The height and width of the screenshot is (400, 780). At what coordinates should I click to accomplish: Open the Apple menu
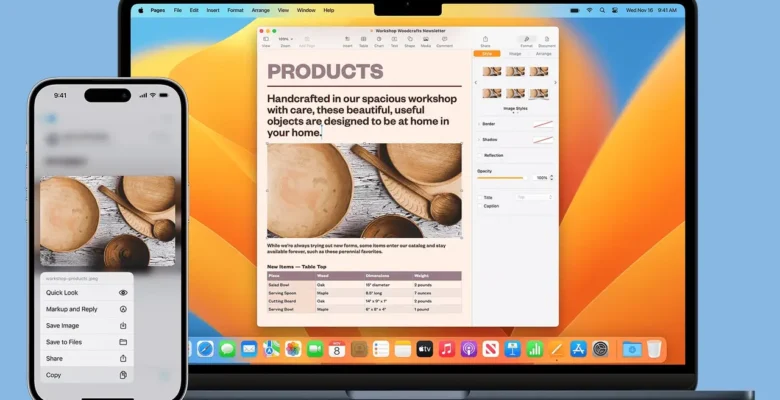click(141, 10)
